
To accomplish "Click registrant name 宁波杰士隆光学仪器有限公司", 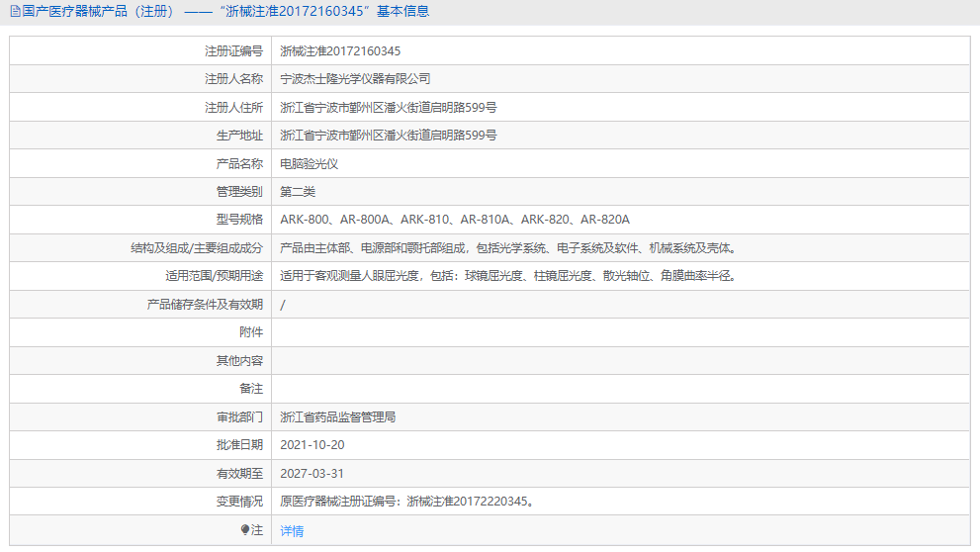I will pyautogui.click(x=355, y=79).
